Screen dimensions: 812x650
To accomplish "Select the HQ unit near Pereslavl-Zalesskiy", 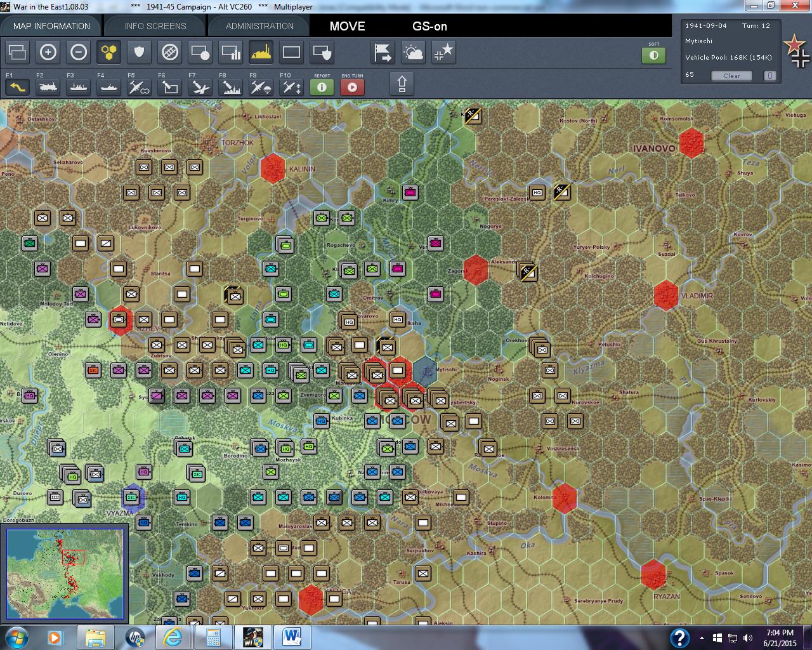I will point(537,192).
